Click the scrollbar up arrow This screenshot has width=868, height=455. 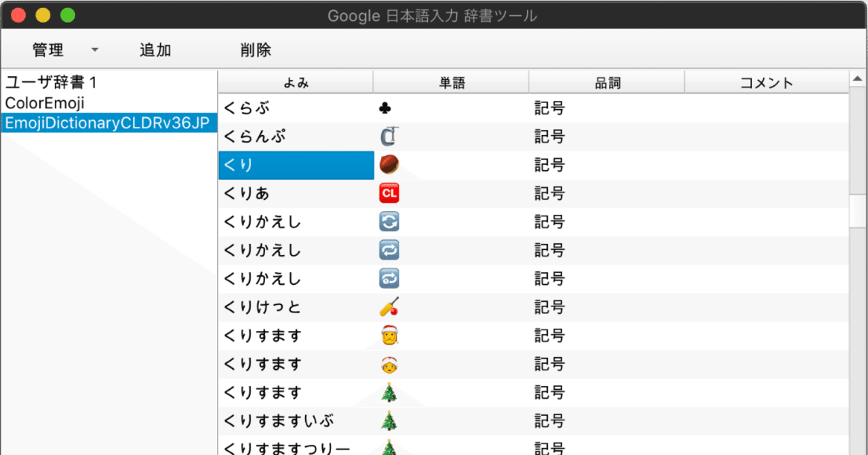[858, 77]
